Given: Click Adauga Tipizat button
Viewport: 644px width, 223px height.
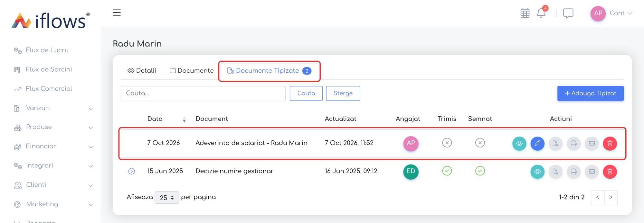Looking at the screenshot, I should [591, 94].
